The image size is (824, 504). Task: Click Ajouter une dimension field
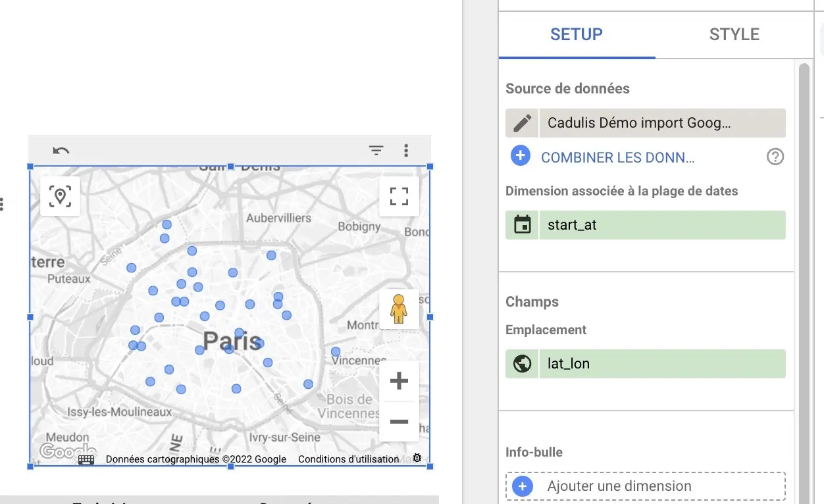pos(645,486)
